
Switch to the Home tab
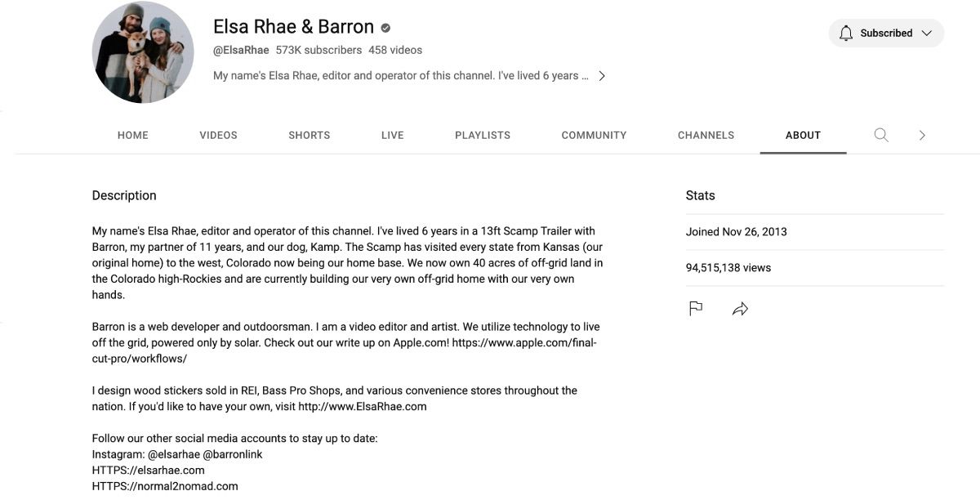[133, 136]
